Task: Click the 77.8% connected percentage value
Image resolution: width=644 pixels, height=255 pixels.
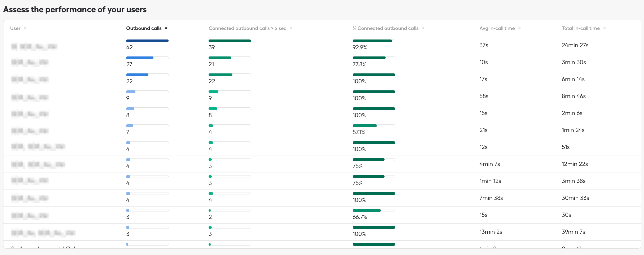Action: point(359,64)
